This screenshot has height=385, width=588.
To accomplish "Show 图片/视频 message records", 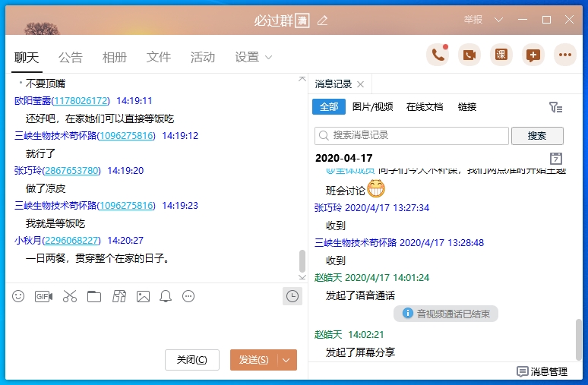I will pos(373,107).
